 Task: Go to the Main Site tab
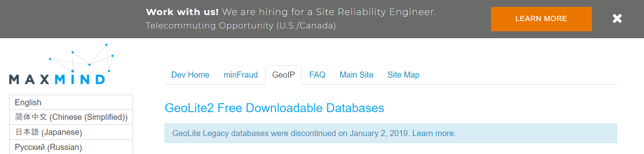pyautogui.click(x=356, y=75)
